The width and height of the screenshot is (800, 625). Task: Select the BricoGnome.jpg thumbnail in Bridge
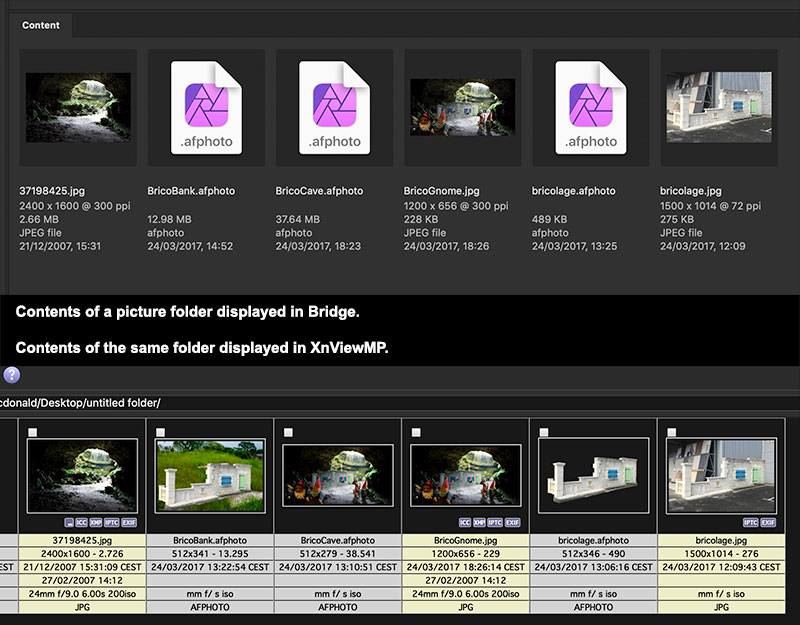click(x=462, y=107)
